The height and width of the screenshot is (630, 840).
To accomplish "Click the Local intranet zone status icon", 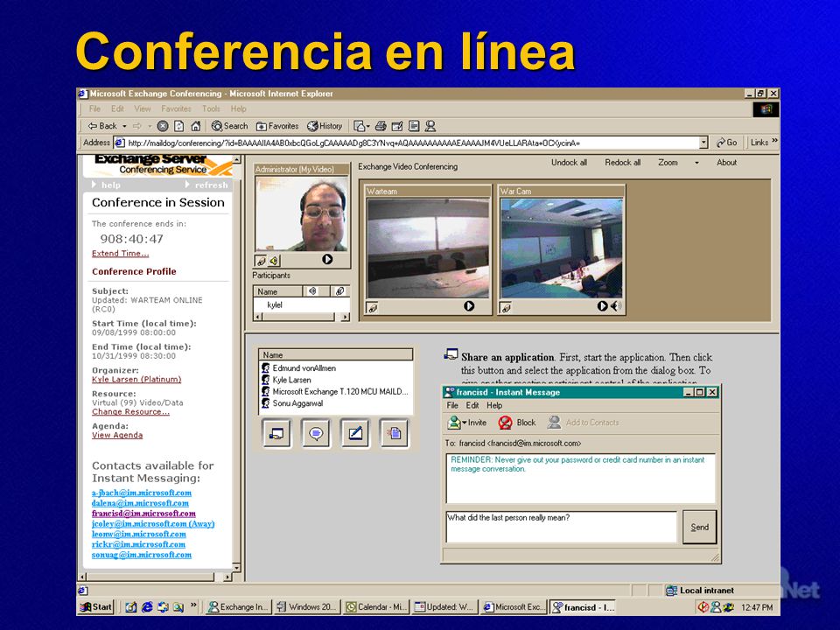I will tap(671, 591).
